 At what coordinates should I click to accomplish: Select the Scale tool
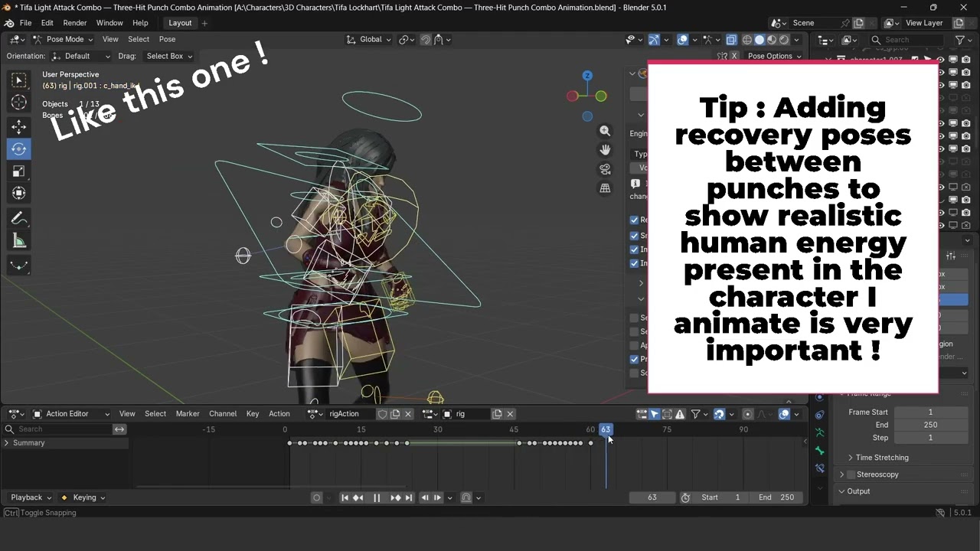tap(19, 171)
